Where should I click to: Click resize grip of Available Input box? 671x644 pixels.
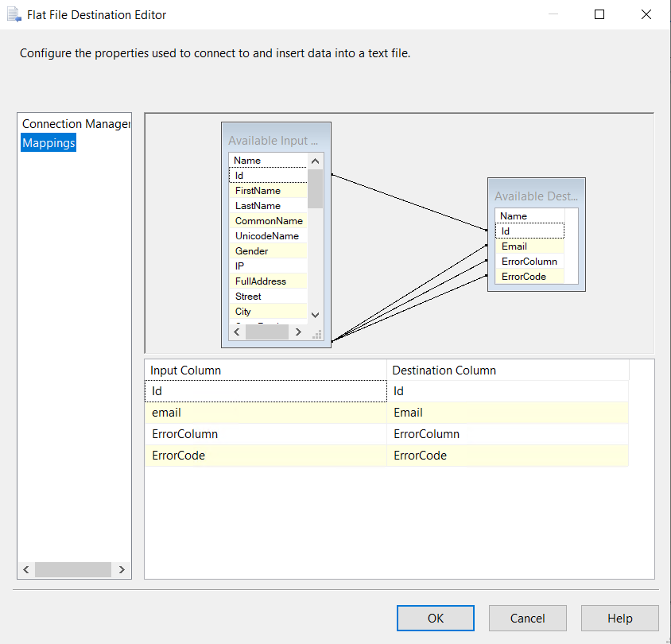317,336
